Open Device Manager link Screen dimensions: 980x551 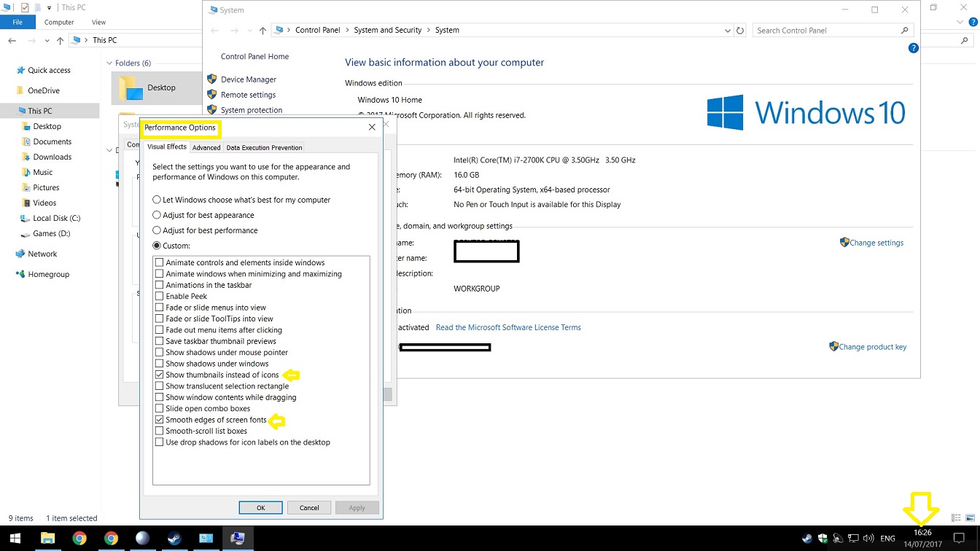pyautogui.click(x=249, y=79)
